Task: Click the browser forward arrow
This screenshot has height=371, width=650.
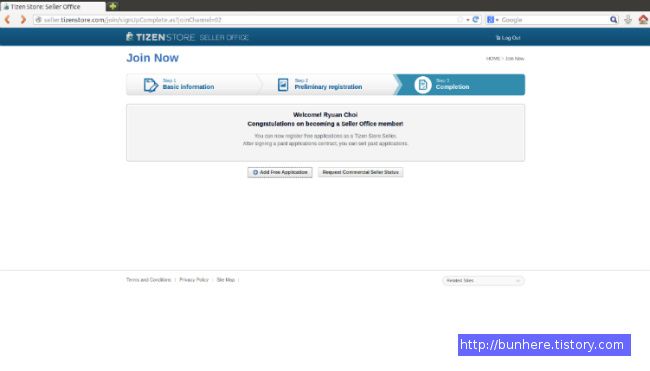Action: coord(23,19)
